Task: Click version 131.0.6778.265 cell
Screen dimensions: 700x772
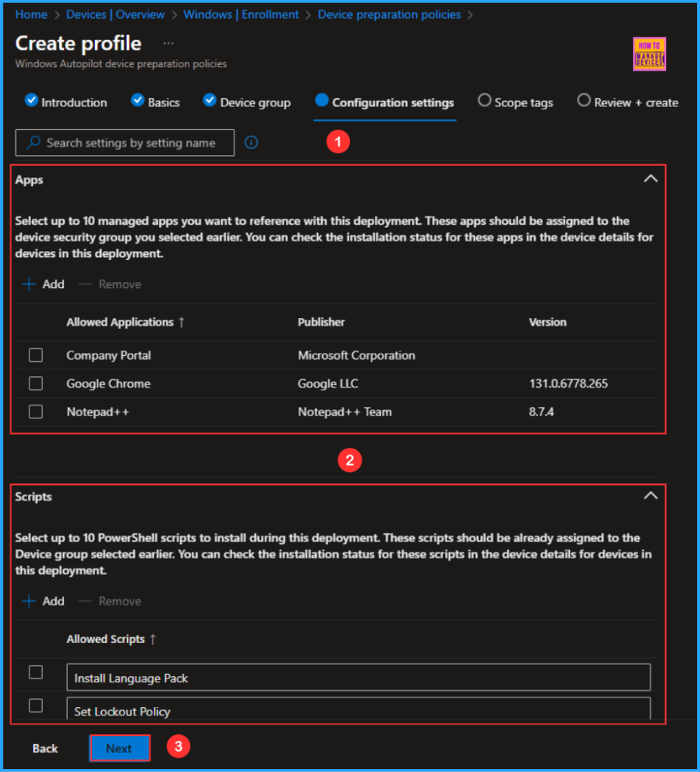Action: click(568, 384)
